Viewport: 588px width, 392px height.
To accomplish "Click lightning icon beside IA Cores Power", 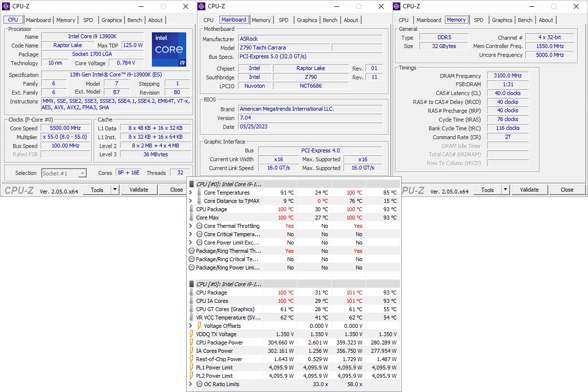I will [x=192, y=351].
